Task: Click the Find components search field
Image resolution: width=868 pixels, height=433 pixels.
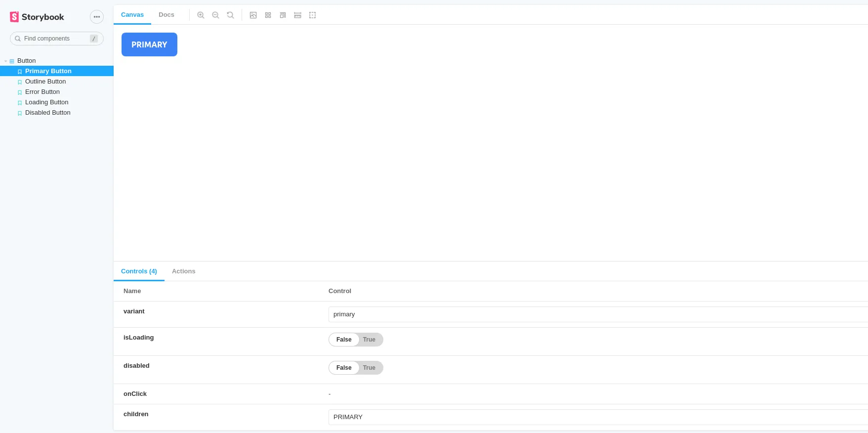Action: click(54, 39)
